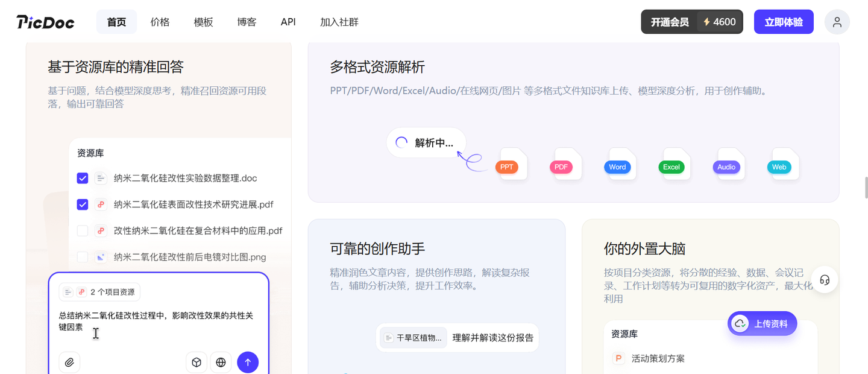Viewport: 868px width, 374px height.
Task: Send the prompt with the arrow button
Action: (x=248, y=363)
